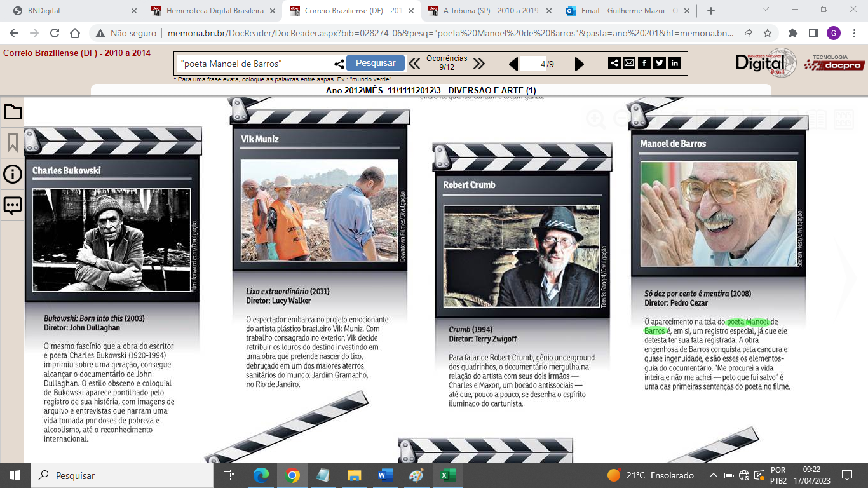Switch to A Tribuna (SP) tab
868x488 pixels.
click(490, 11)
